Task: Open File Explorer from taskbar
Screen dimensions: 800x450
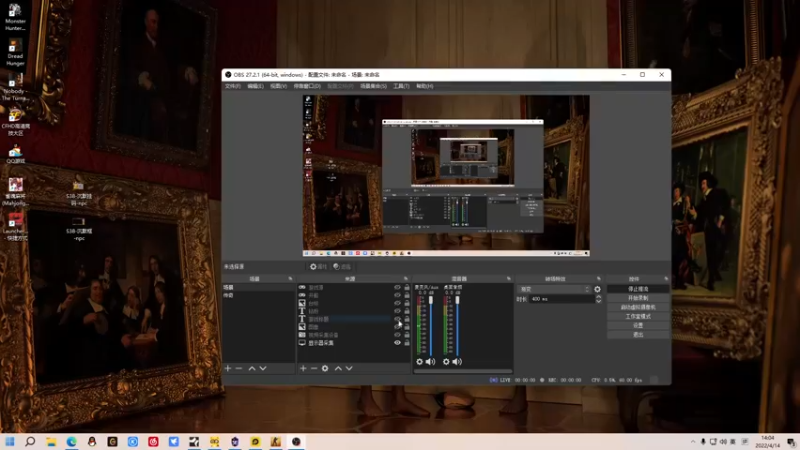Action: click(x=51, y=441)
